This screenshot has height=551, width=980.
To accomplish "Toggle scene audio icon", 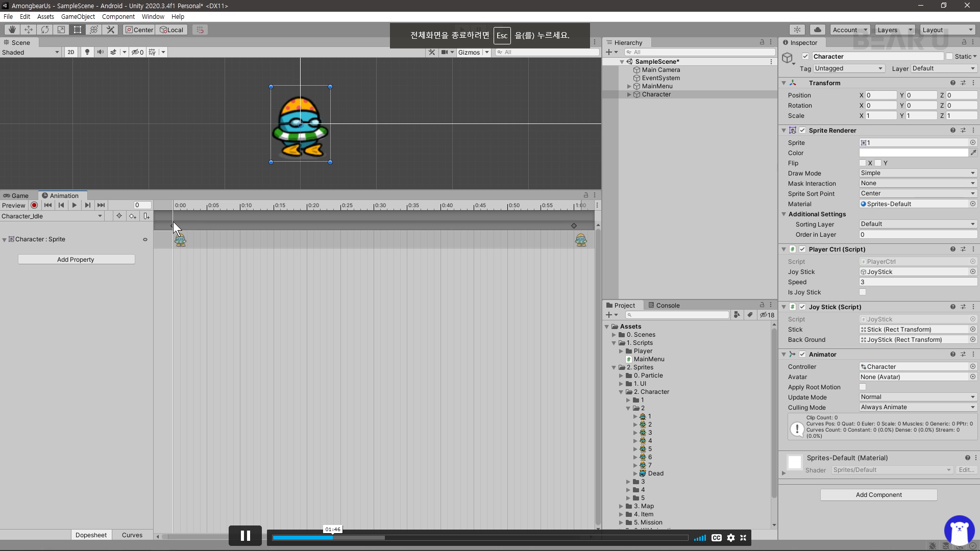I will coord(100,52).
